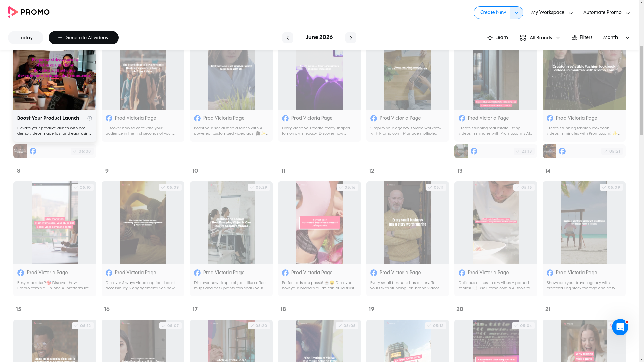Select the 05:07 badge on day 16
644x362 pixels.
170,326
